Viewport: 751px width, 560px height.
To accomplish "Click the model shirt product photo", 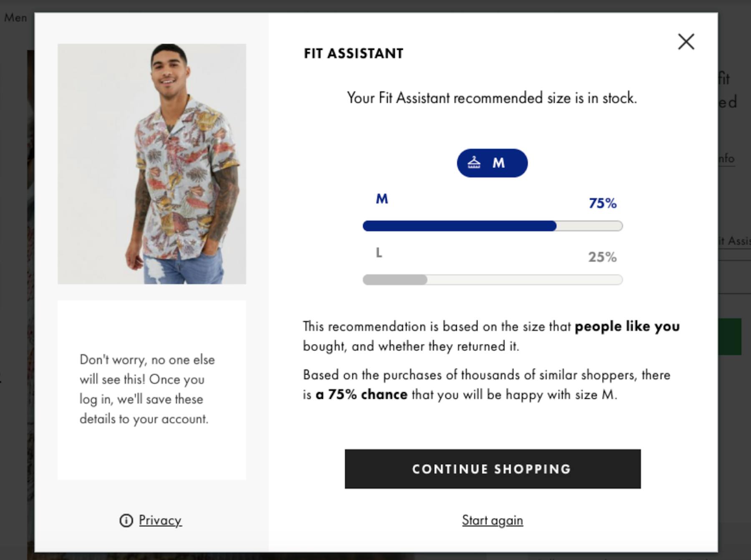I will (152, 164).
